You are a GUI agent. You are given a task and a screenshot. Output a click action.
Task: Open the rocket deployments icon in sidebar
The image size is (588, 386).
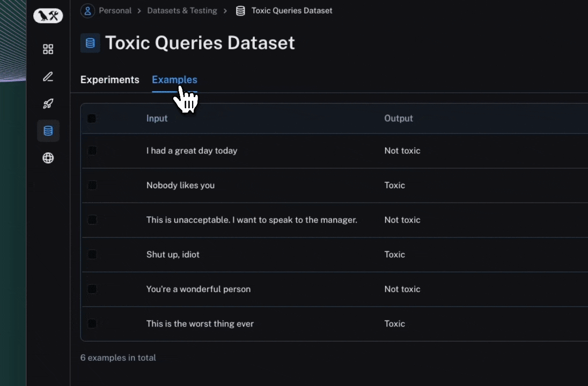[x=48, y=104]
